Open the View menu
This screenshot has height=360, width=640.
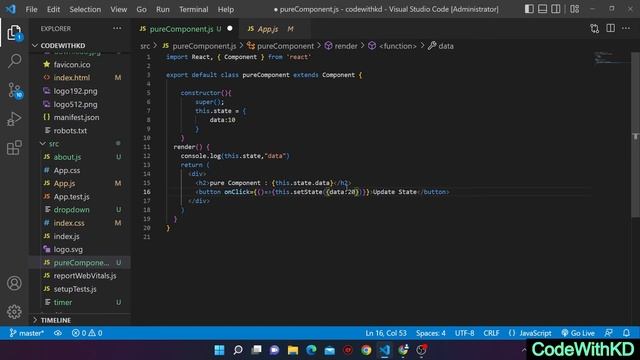[118, 9]
